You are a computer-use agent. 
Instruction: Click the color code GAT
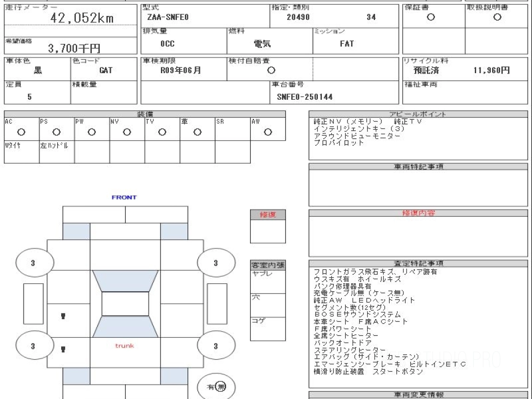106,70
